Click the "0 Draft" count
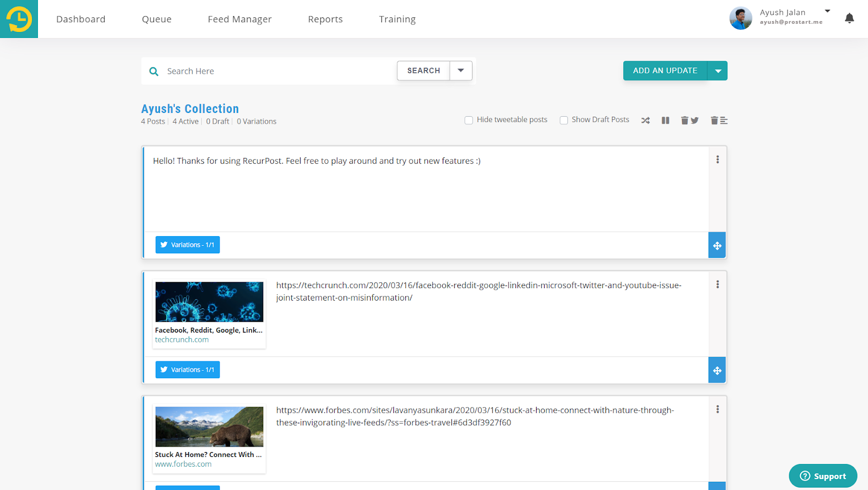Screen dimensions: 868x490 coord(218,122)
